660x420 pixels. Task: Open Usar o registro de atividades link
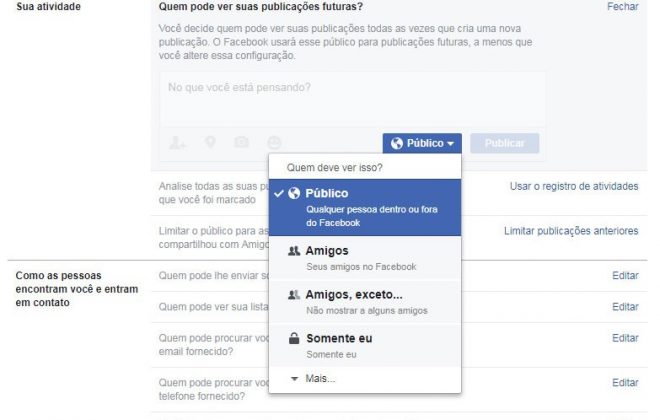[574, 186]
